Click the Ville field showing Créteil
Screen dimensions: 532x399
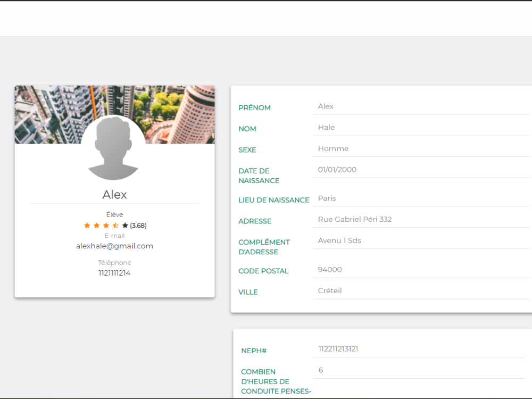421,291
